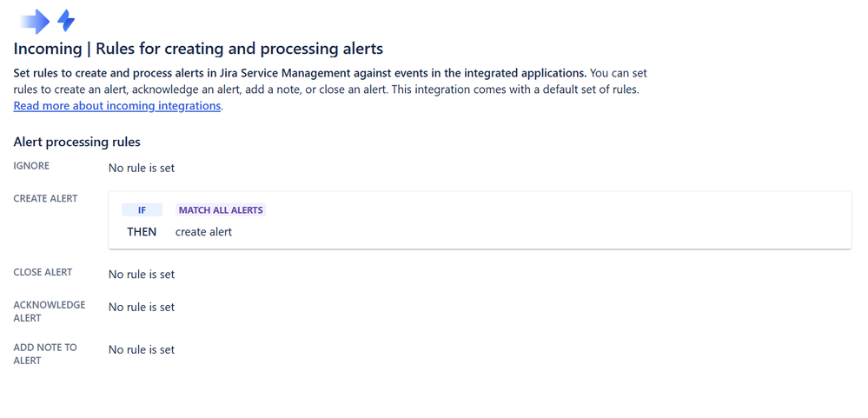
Task: Click 'No rule is set' beside IGNORE
Action: pos(141,168)
